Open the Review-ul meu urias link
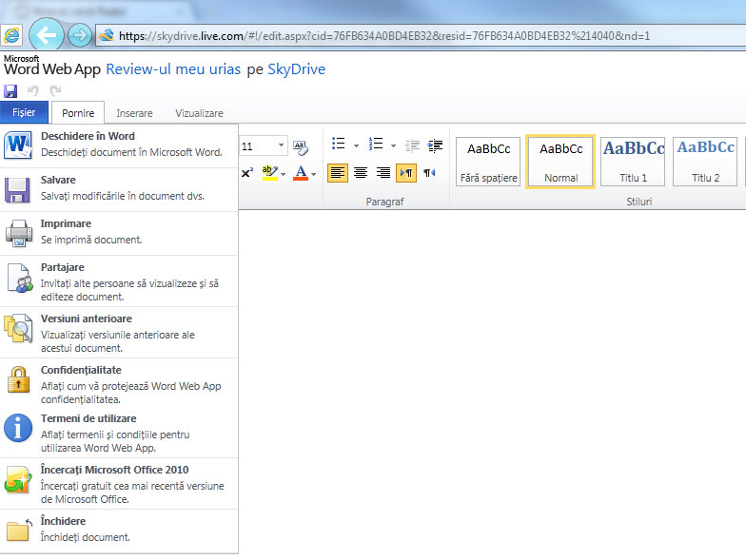Viewport: 746px width, 560px height. 173,69
